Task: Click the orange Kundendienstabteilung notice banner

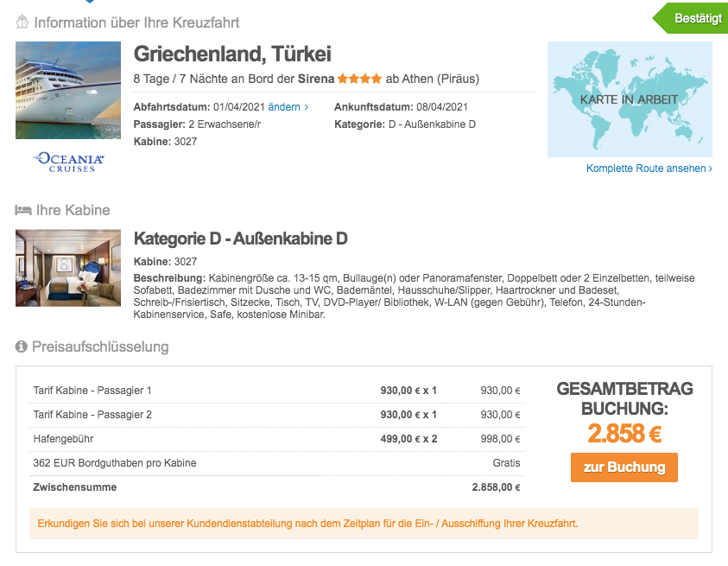Action: (364, 524)
